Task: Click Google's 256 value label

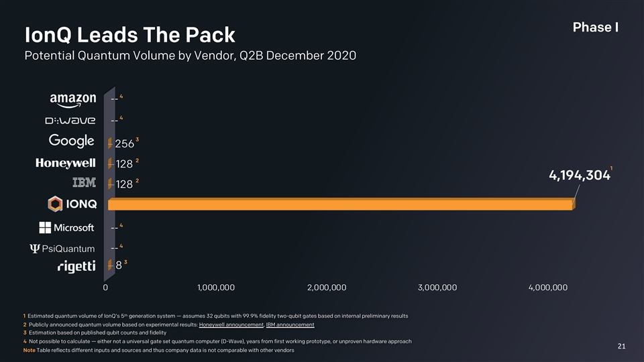Action: point(125,143)
